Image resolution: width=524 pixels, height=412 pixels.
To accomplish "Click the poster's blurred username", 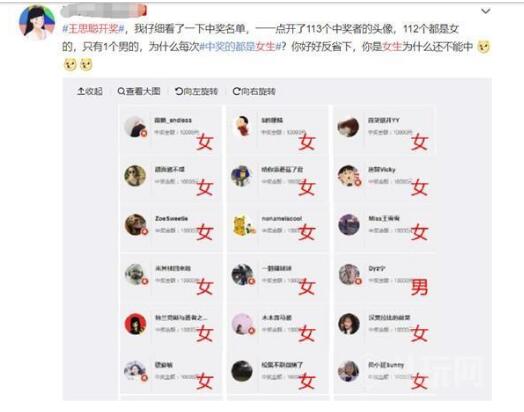I will click(104, 10).
